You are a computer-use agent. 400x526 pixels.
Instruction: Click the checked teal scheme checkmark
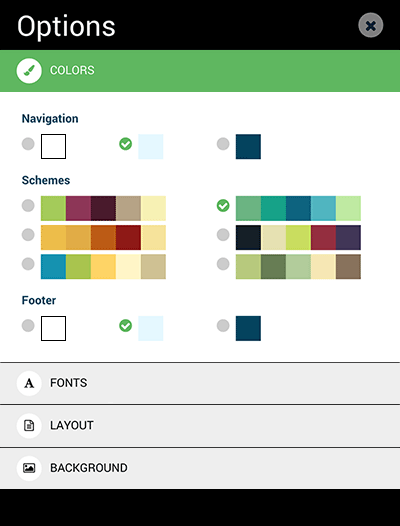pyautogui.click(x=223, y=205)
